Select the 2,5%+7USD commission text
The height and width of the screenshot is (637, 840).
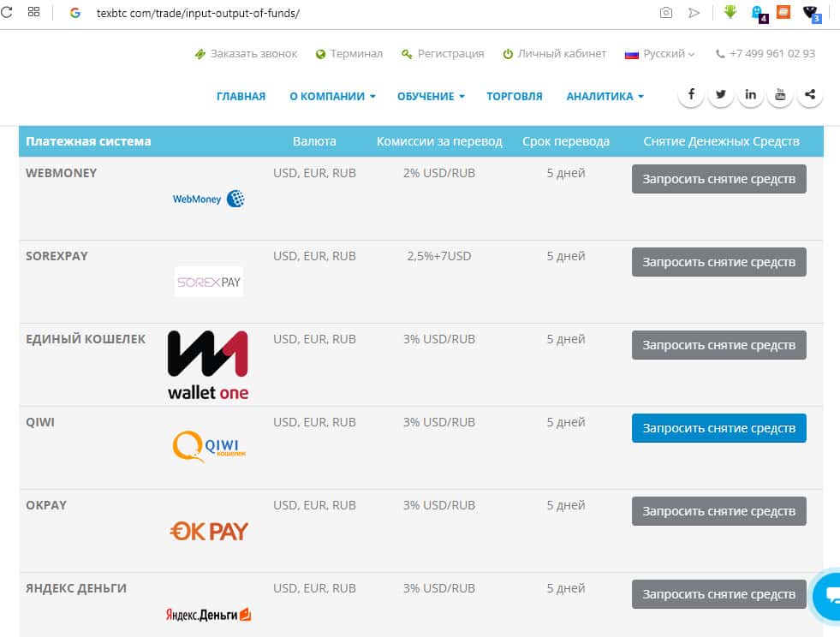tap(439, 256)
